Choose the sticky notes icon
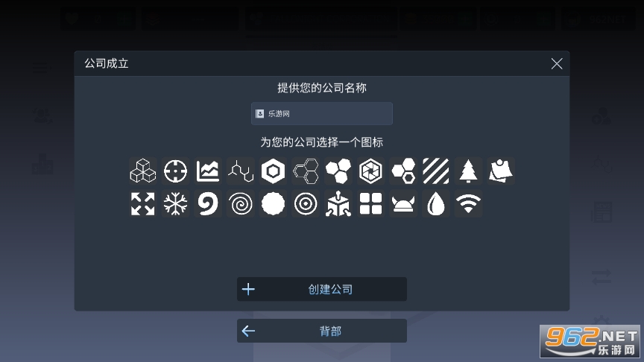Image resolution: width=644 pixels, height=362 pixels. coord(501,171)
